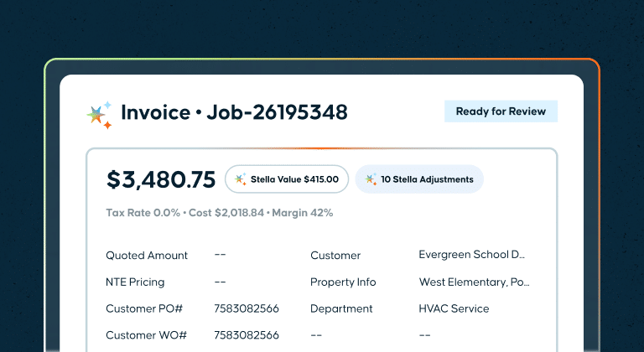
Task: Click the Invoice Job-26195348 heading
Action: coord(234,112)
